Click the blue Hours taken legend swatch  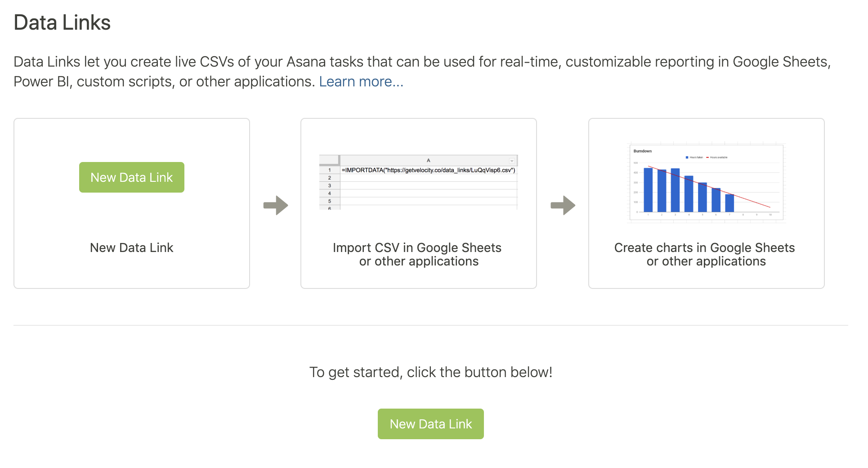[687, 157]
